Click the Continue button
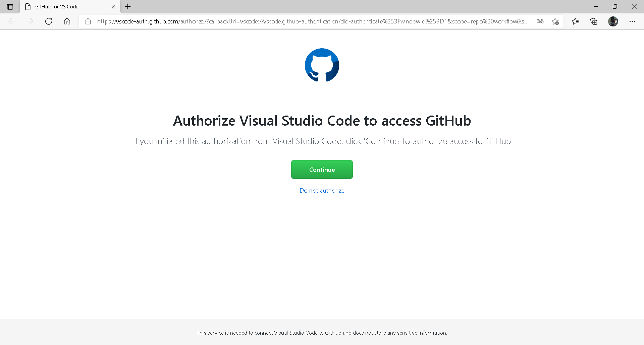 pyautogui.click(x=322, y=169)
